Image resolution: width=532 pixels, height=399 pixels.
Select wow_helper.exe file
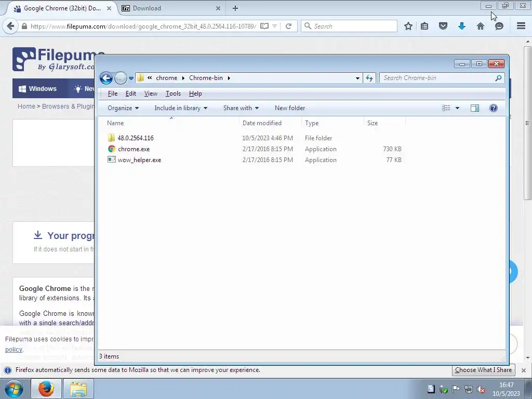139,160
